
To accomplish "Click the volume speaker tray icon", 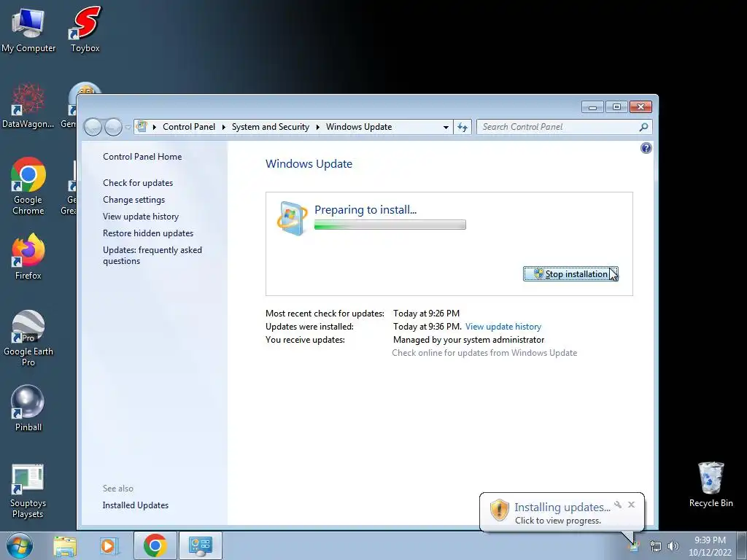I will tap(673, 547).
